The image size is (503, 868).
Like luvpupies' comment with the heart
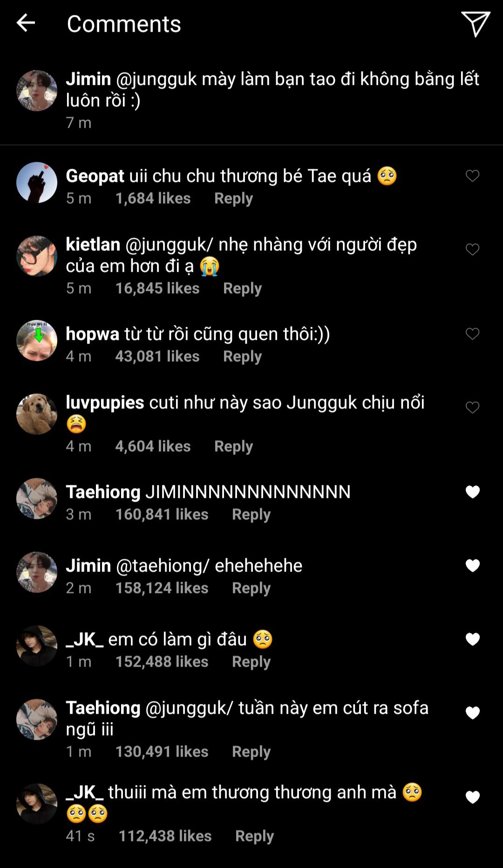coord(472,407)
